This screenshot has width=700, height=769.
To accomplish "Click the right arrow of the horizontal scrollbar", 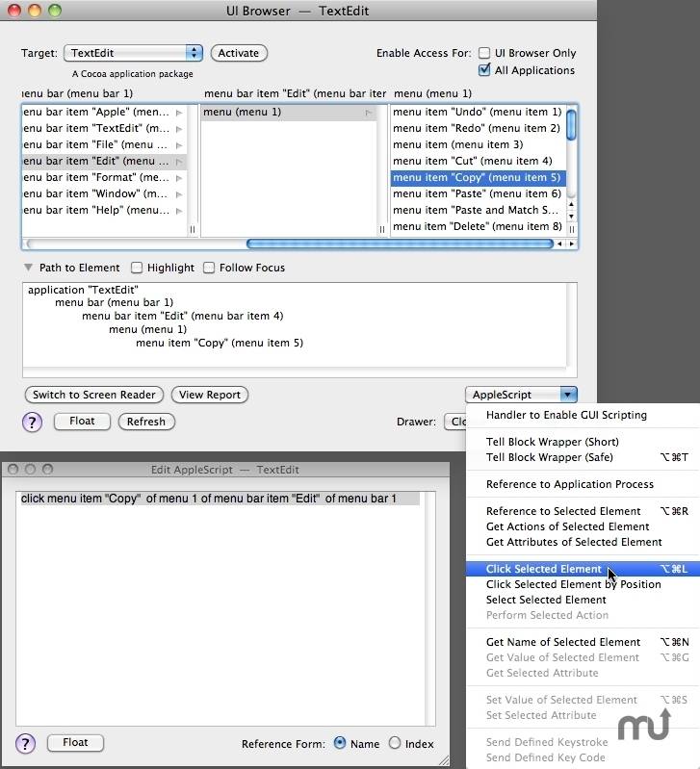I will tap(573, 244).
